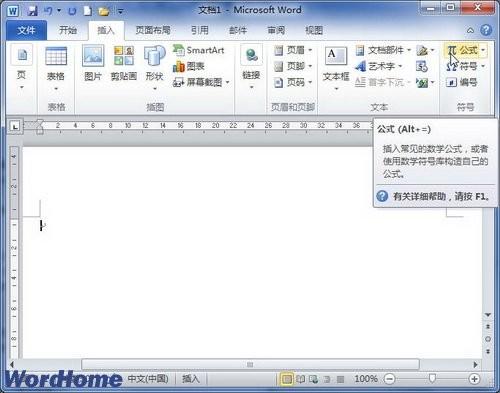
Task: Click the New document icon in title bar
Action: tap(87, 11)
